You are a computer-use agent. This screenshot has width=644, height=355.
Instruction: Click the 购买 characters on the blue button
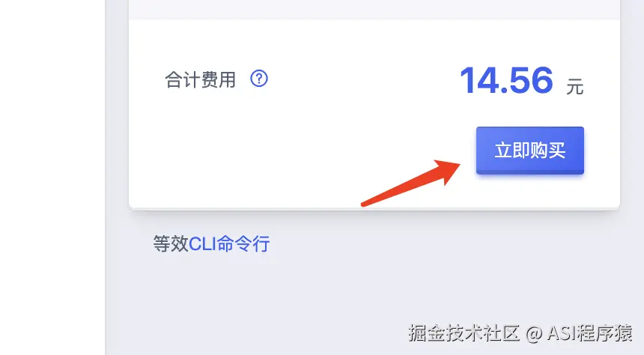point(548,151)
